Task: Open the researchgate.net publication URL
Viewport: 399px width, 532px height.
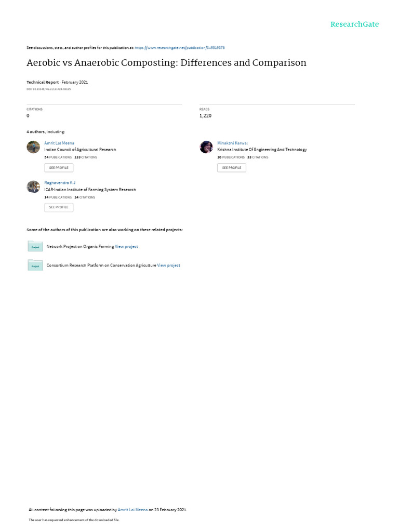Action: click(x=179, y=48)
